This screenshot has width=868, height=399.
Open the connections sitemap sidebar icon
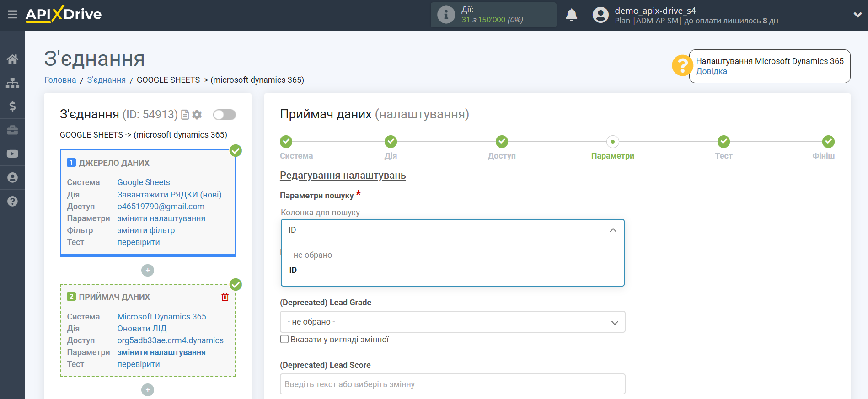point(12,83)
